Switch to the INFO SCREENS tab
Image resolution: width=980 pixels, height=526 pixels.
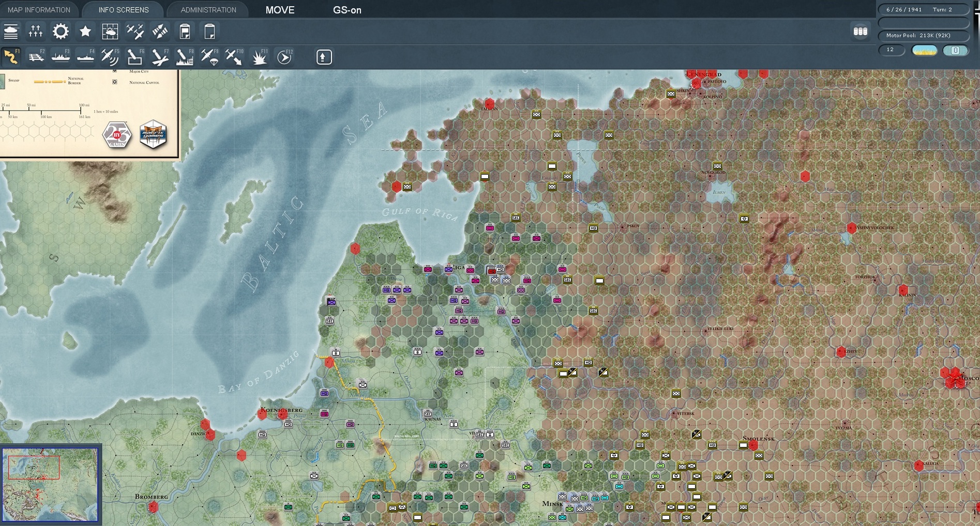click(124, 10)
